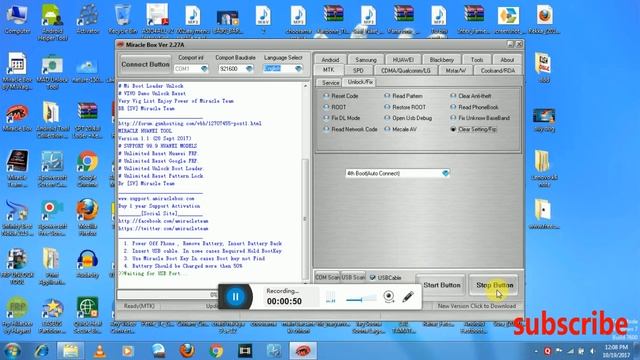
Task: Switch to the Blackberry tab
Action: click(x=441, y=60)
